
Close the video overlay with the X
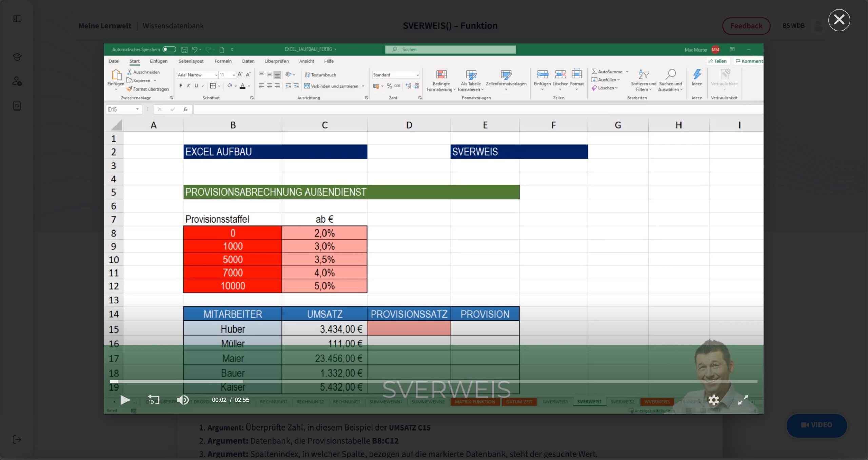click(x=839, y=20)
